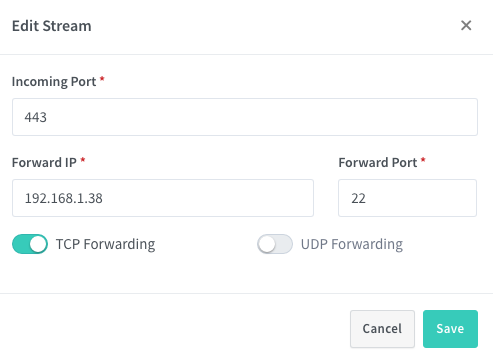Disable the TCP Forwarding switch

(30, 244)
